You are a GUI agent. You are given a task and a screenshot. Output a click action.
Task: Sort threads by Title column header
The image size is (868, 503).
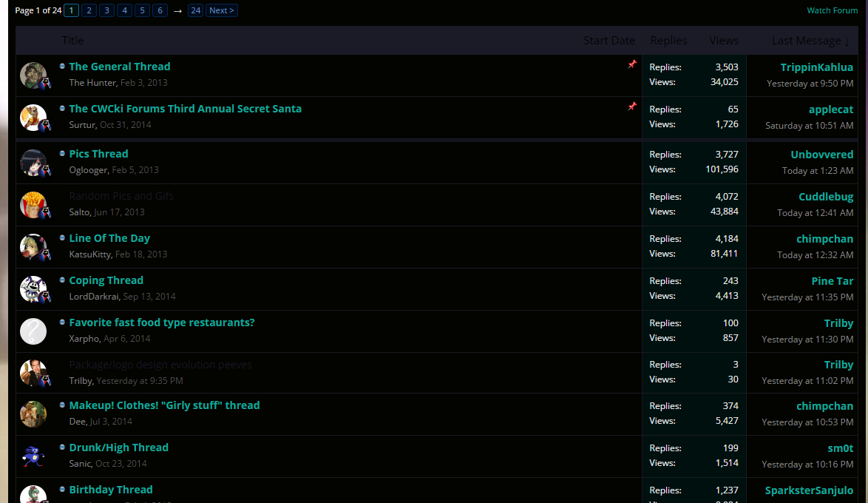(x=72, y=41)
